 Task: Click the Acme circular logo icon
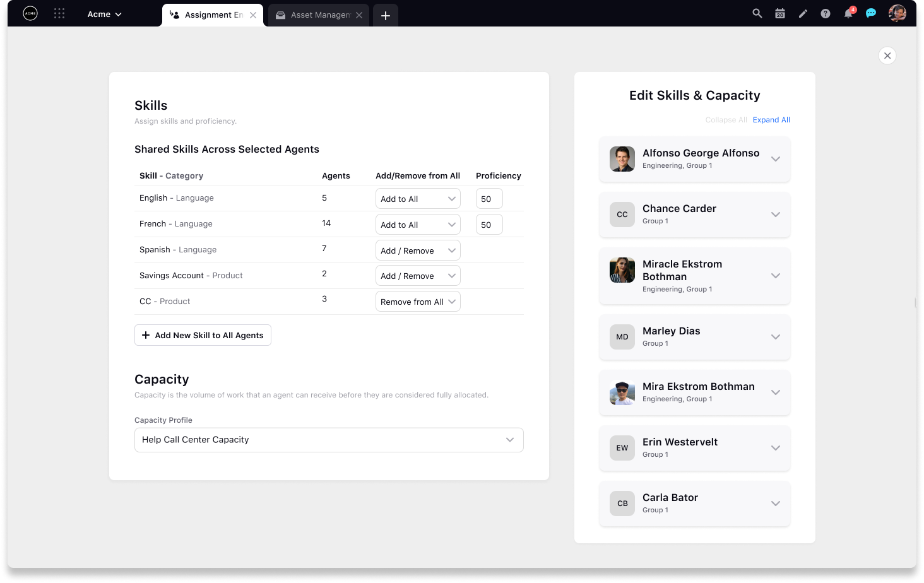click(30, 13)
